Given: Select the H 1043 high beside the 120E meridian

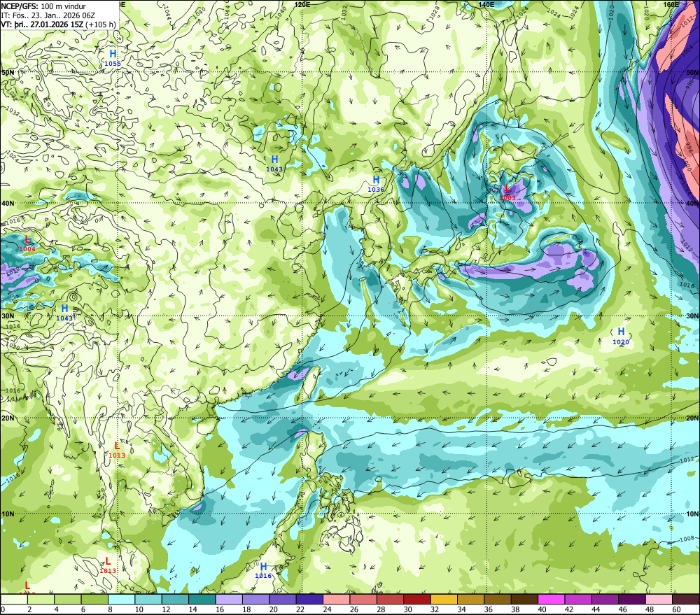Looking at the screenshot, I should [274, 164].
